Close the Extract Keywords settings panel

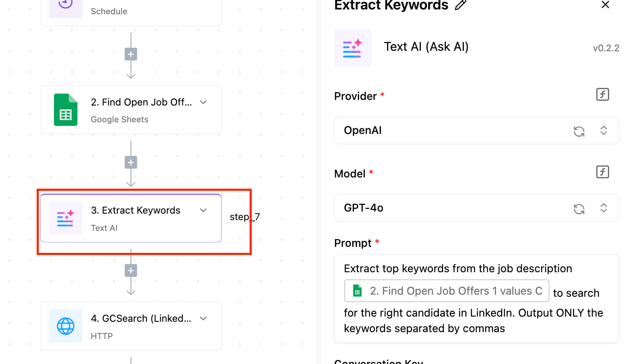tap(605, 5)
